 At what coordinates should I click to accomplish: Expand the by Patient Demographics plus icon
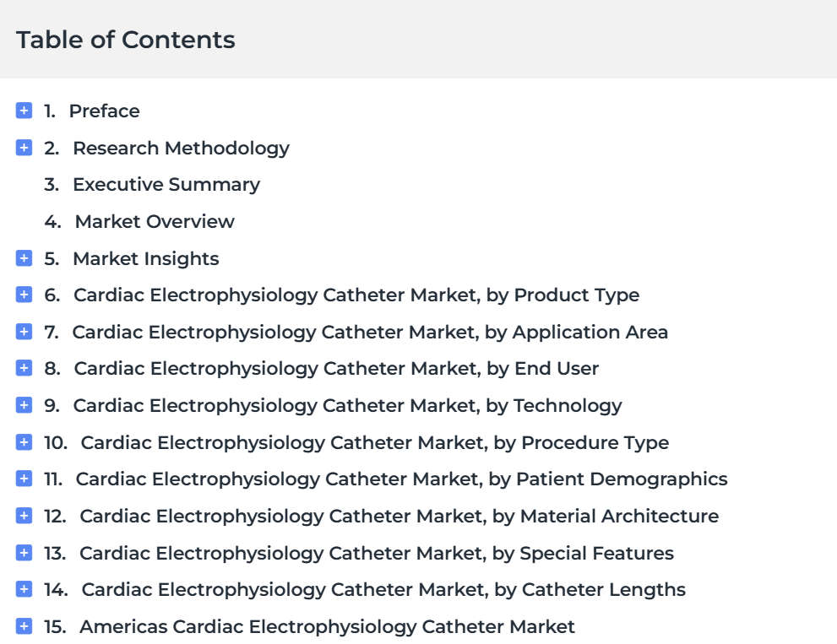tap(24, 479)
